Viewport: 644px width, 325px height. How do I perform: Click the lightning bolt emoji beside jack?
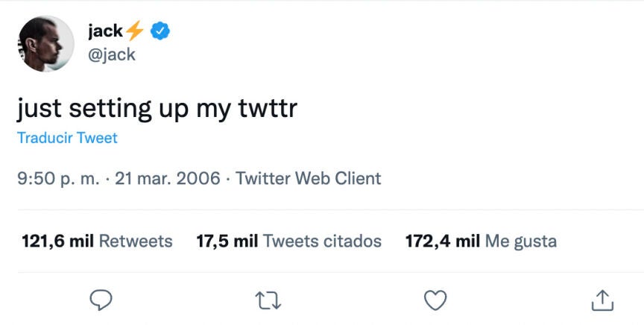[x=134, y=31]
